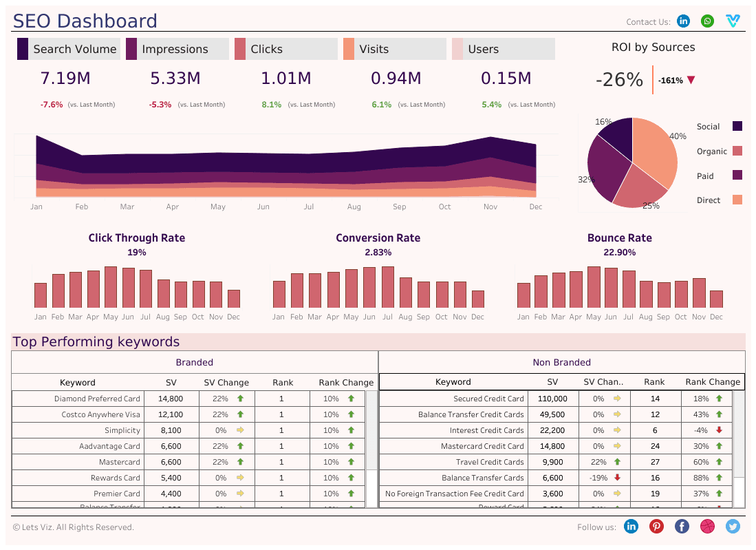This screenshot has height=550, width=756.
Task: Click the Pinterest icon in Follow us
Action: [656, 526]
